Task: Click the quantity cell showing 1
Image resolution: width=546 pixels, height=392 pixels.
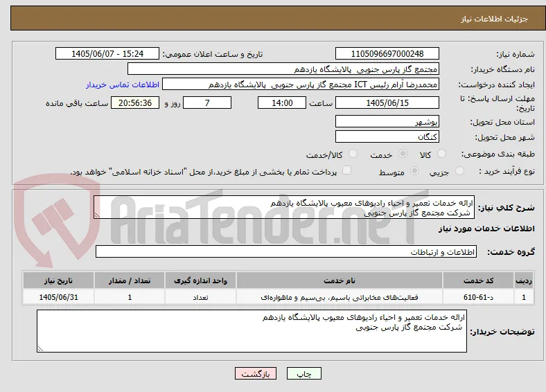Action: click(130, 297)
